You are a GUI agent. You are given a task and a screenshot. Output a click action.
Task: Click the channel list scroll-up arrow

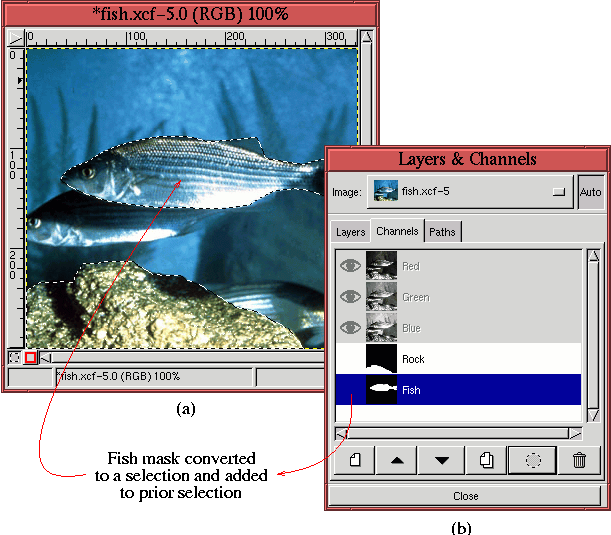tap(592, 256)
